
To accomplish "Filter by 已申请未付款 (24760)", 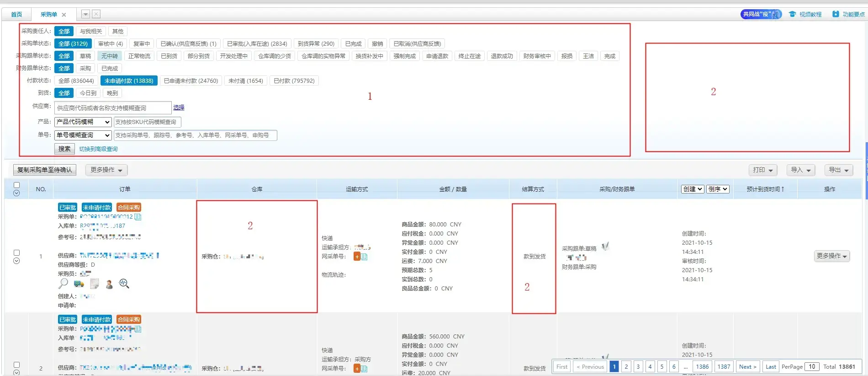I will pyautogui.click(x=191, y=81).
